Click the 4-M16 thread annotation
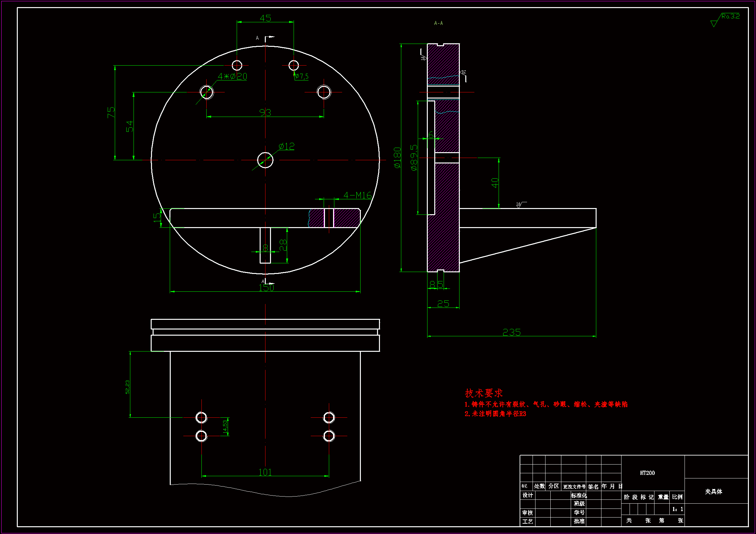The width and height of the screenshot is (756, 534). (x=357, y=195)
